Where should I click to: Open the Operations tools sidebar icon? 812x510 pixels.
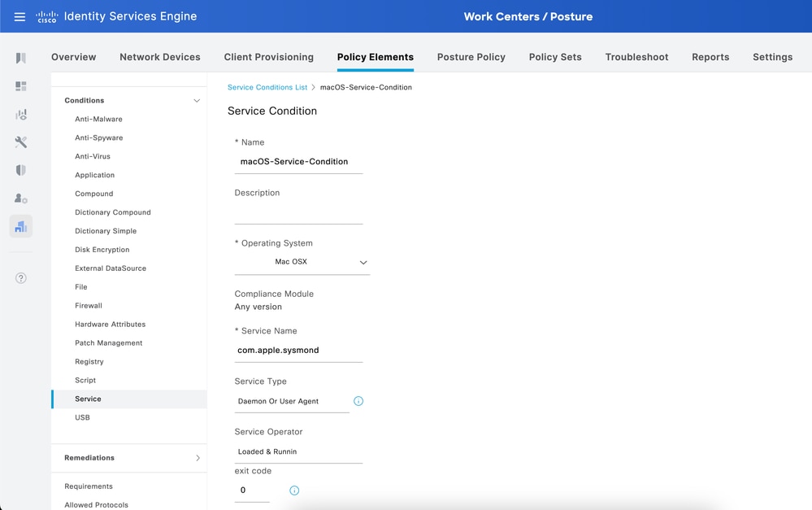click(x=20, y=142)
